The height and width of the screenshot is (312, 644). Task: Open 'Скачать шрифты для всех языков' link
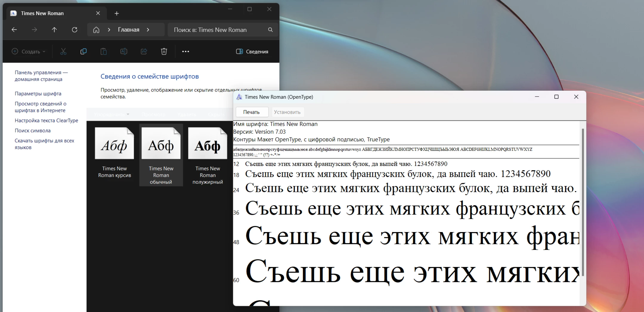tap(44, 144)
